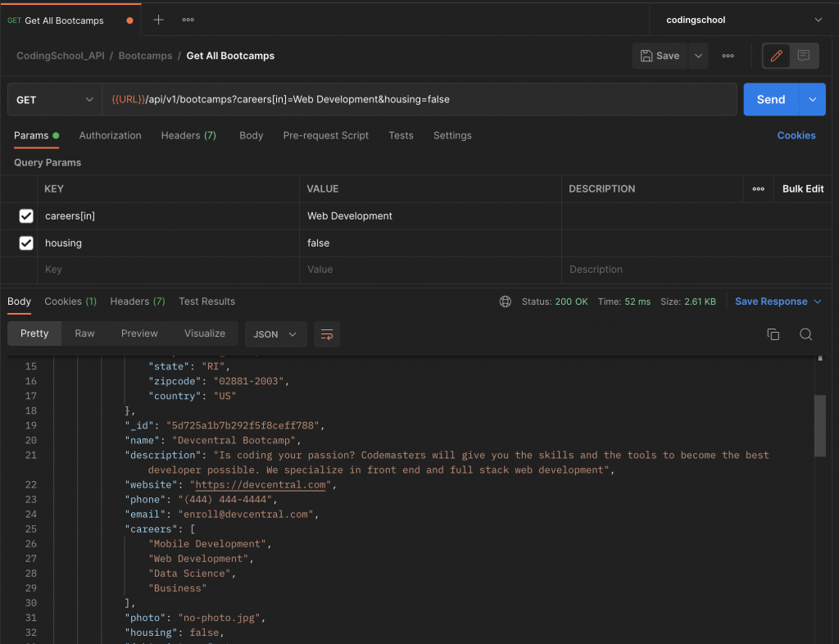Select the response Body tab
839x644 pixels.
point(20,302)
